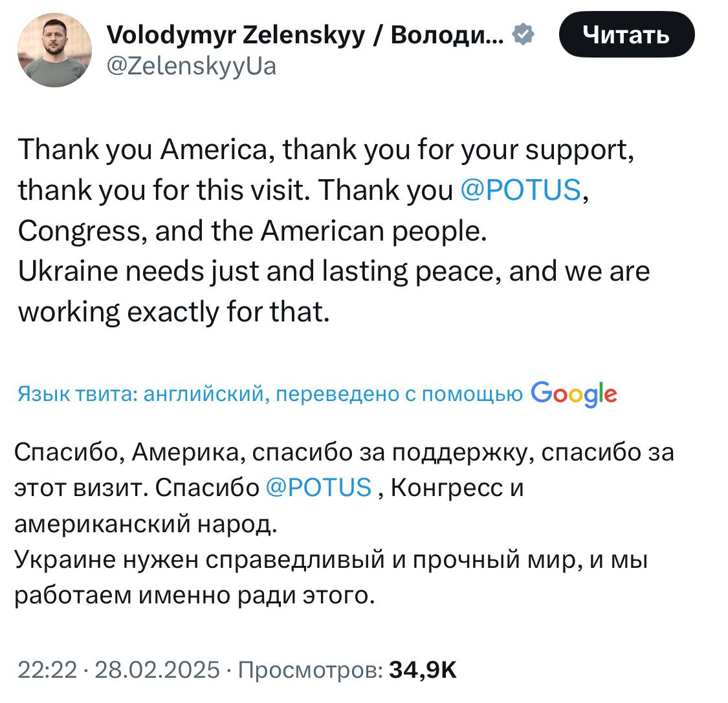
Task: Open Zelenskyy's profile avatar photo
Action: 55,50
